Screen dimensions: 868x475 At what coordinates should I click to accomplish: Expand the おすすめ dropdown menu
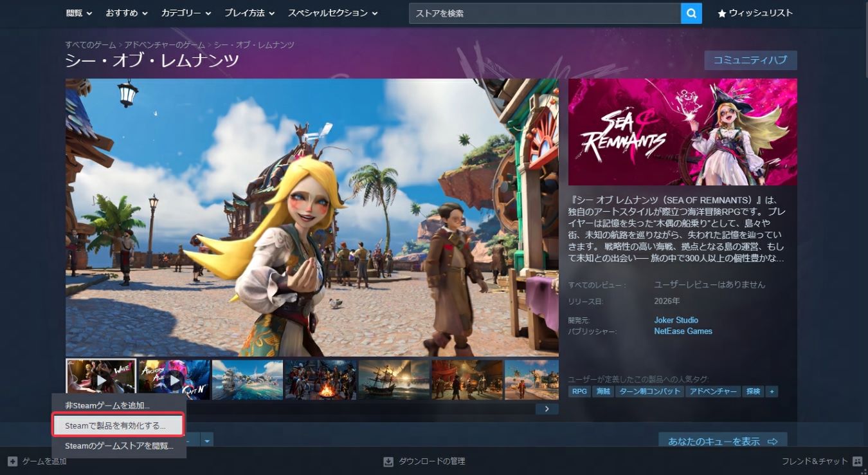[127, 14]
